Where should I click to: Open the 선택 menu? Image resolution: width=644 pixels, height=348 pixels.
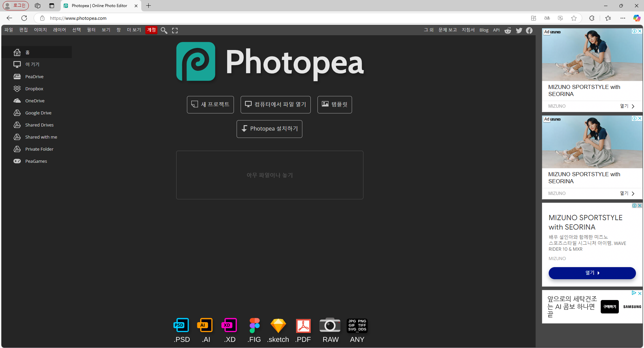point(77,30)
